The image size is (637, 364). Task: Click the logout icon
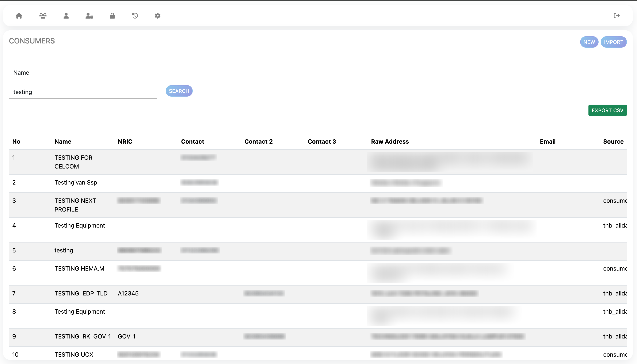tap(617, 16)
